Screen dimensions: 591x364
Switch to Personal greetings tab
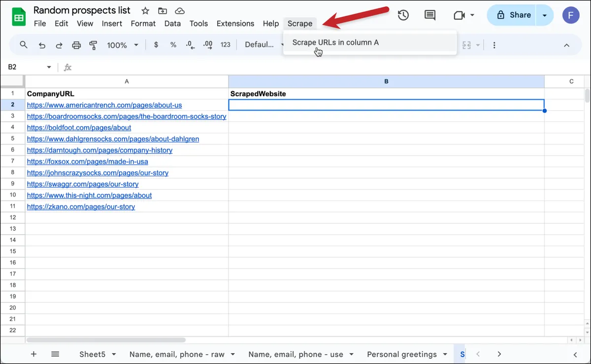pyautogui.click(x=402, y=354)
